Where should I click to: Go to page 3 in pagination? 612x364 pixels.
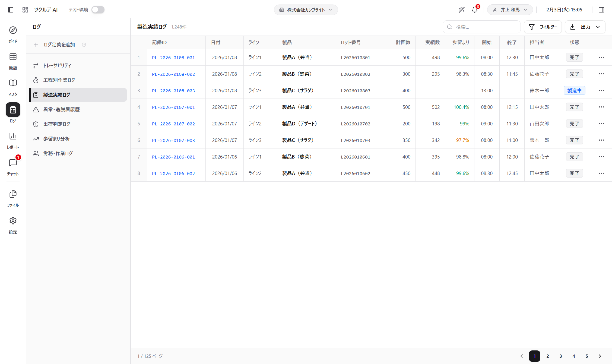(560, 356)
